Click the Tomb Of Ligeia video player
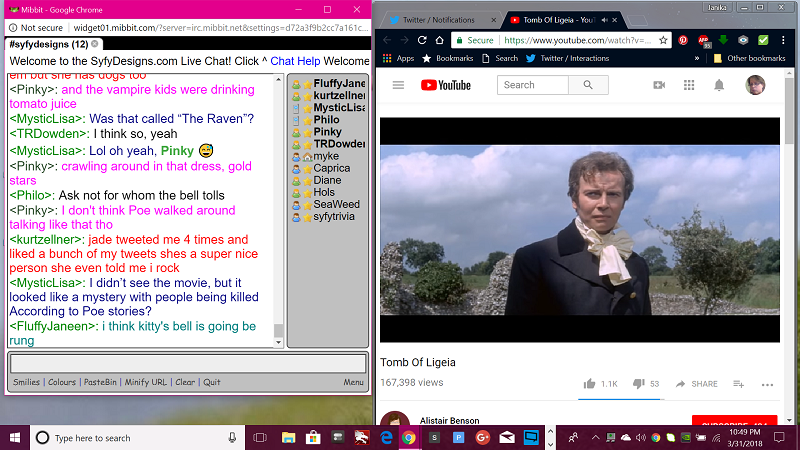This screenshot has height=450, width=800. coord(580,230)
